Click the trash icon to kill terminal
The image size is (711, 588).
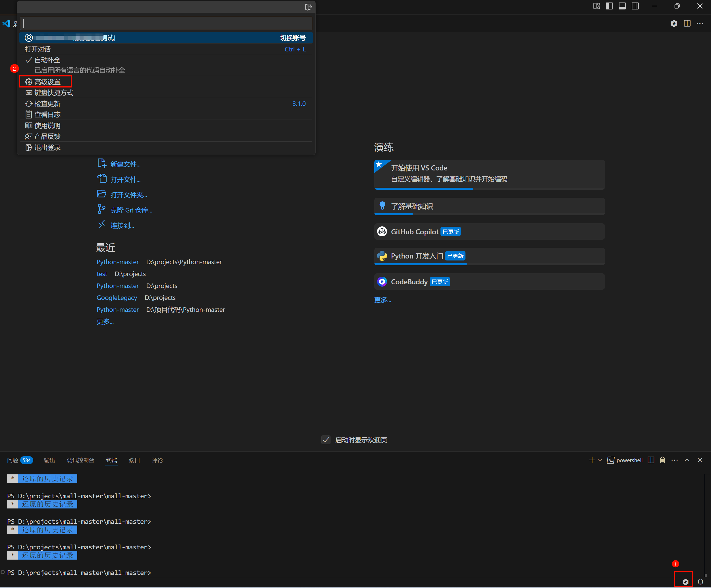click(662, 460)
